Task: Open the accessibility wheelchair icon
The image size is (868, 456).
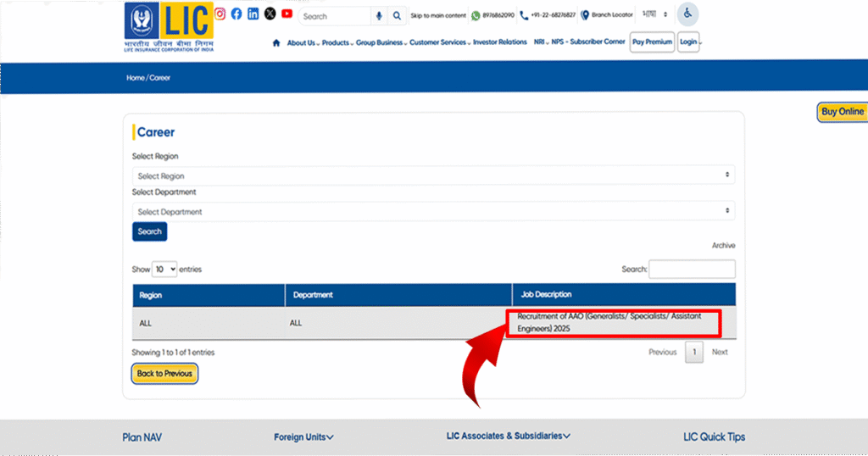Action: [687, 14]
